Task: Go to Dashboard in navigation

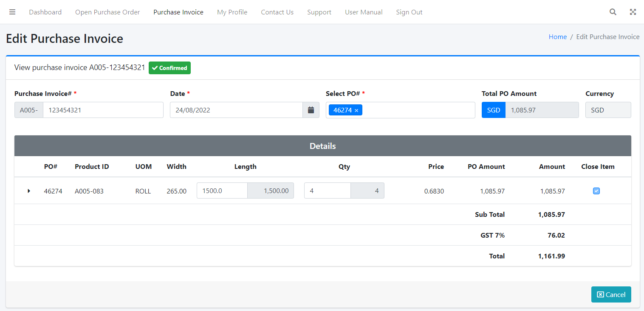Action: tap(45, 12)
